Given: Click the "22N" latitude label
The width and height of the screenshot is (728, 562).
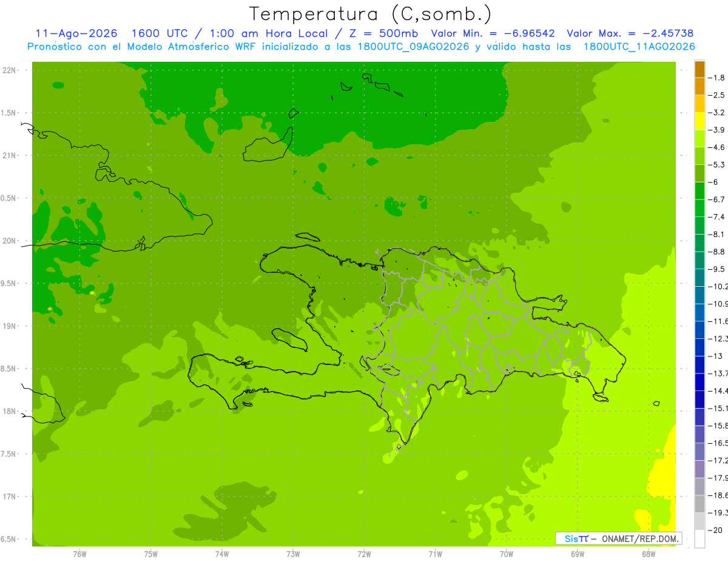Looking at the screenshot, I should click(x=9, y=70).
